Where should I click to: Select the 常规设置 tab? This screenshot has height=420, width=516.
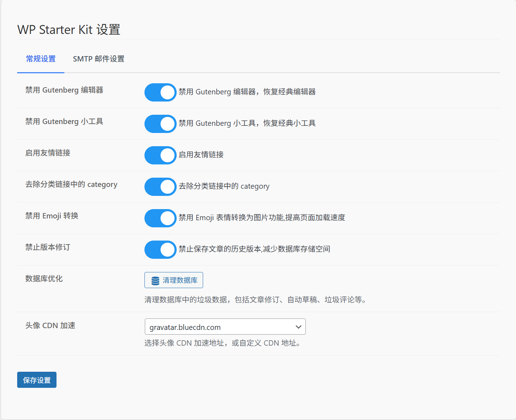(x=40, y=59)
